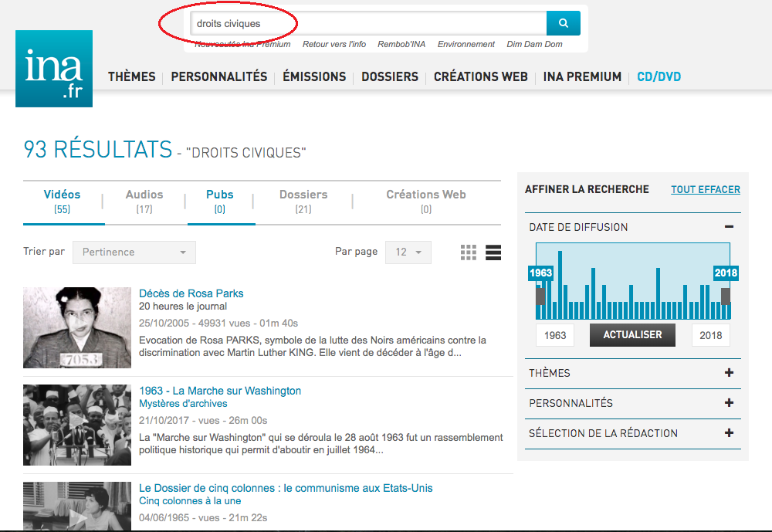Play the Rosa Parks video thumbnail
This screenshot has width=772, height=532.
pos(77,327)
